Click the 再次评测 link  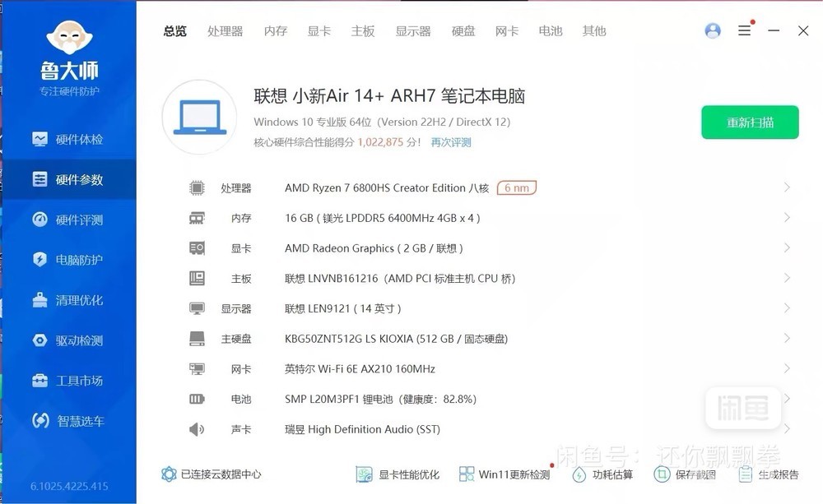(x=451, y=142)
